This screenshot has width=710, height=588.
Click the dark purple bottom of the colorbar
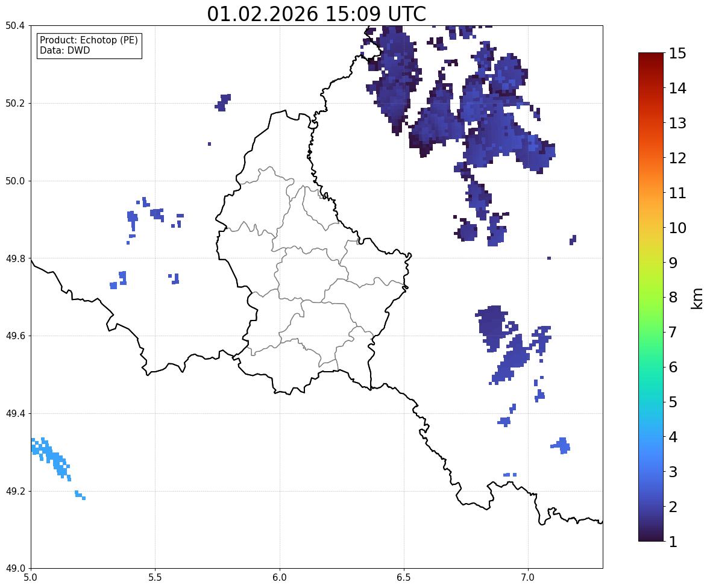tap(651, 534)
